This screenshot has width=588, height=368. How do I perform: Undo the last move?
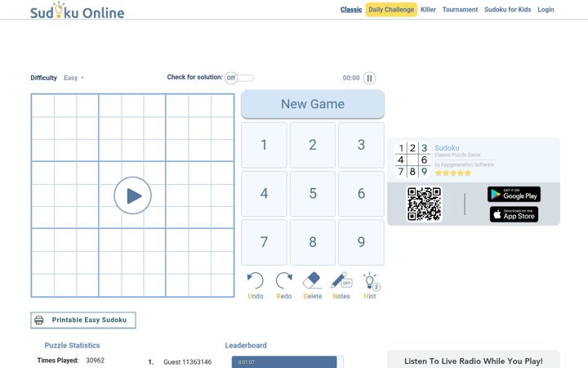[x=256, y=285]
